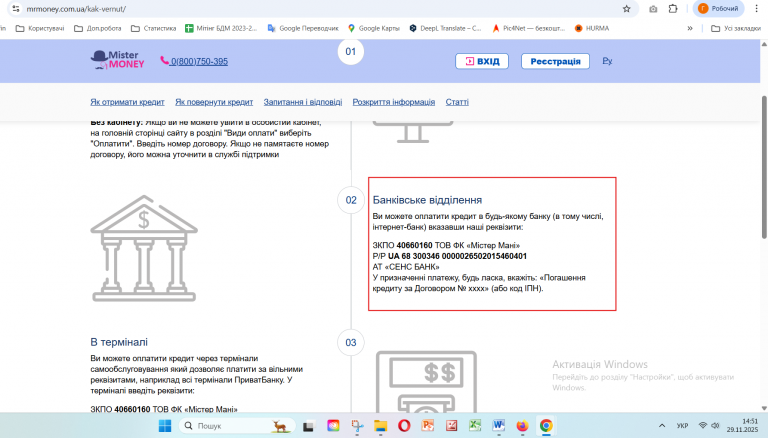768x438 pixels.
Task: Open clock and date 14:51
Action: click(x=743, y=425)
